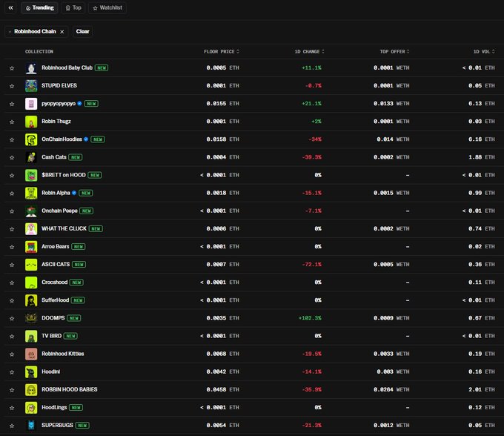
Task: Star SUPERBUGS to watchlist
Action: click(x=12, y=426)
